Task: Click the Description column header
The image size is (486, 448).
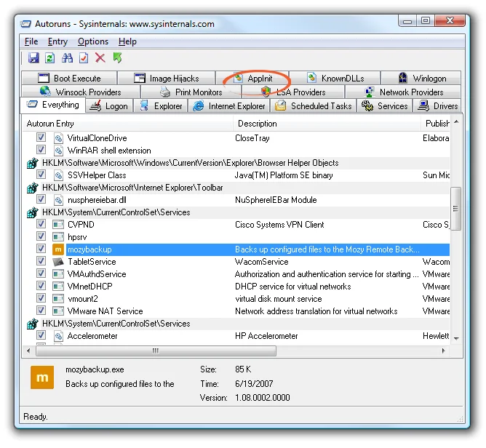Action: tap(327, 124)
